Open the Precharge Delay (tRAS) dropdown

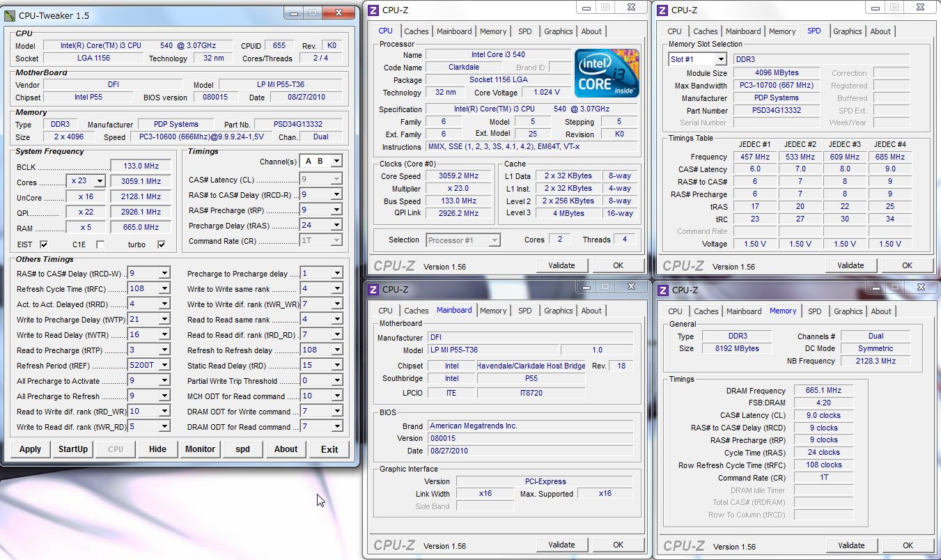[336, 225]
